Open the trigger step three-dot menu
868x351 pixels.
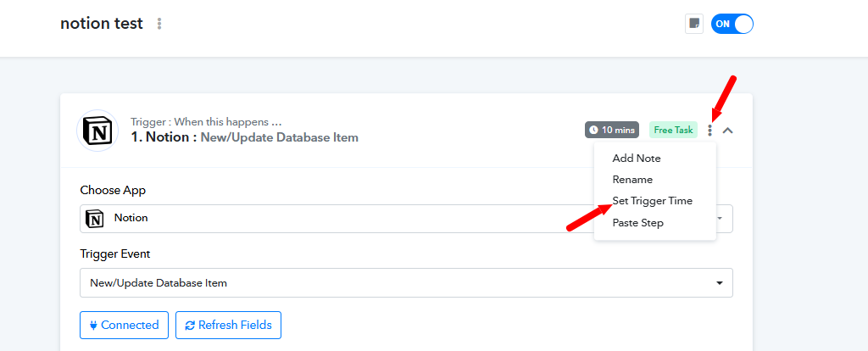click(x=710, y=130)
